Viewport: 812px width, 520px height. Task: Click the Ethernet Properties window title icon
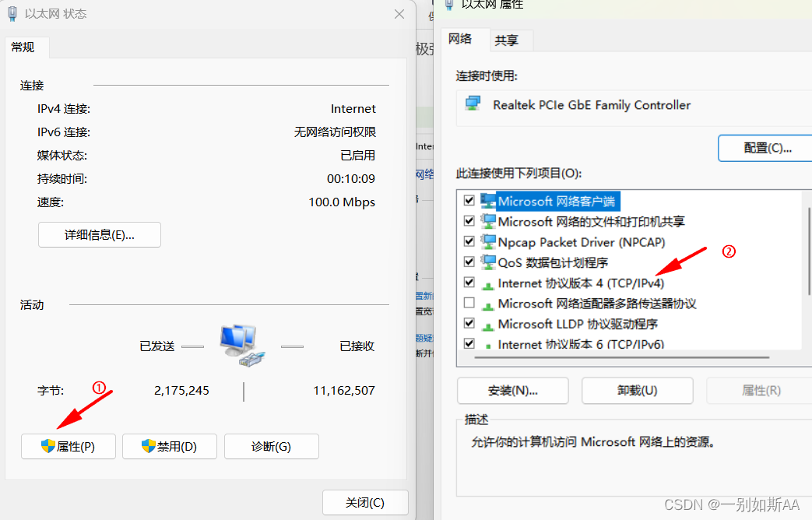pos(449,4)
